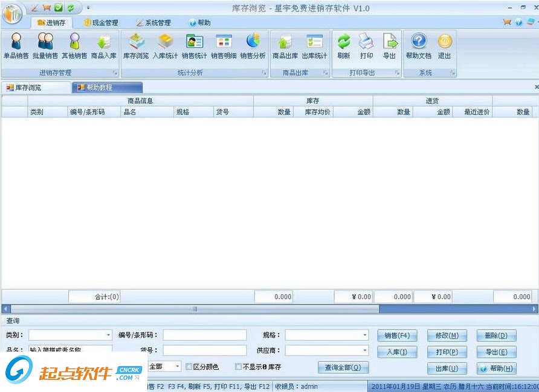Click the 导出 export ribbon icon

pos(390,47)
